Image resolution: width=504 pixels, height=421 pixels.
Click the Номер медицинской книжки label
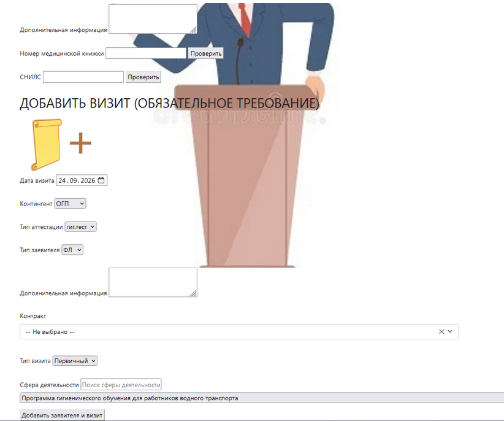62,54
